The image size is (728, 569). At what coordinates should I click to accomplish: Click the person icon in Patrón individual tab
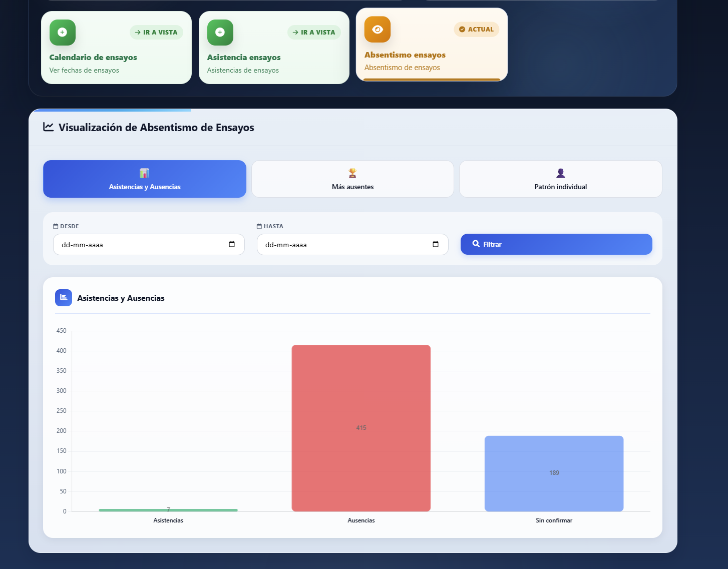561,173
